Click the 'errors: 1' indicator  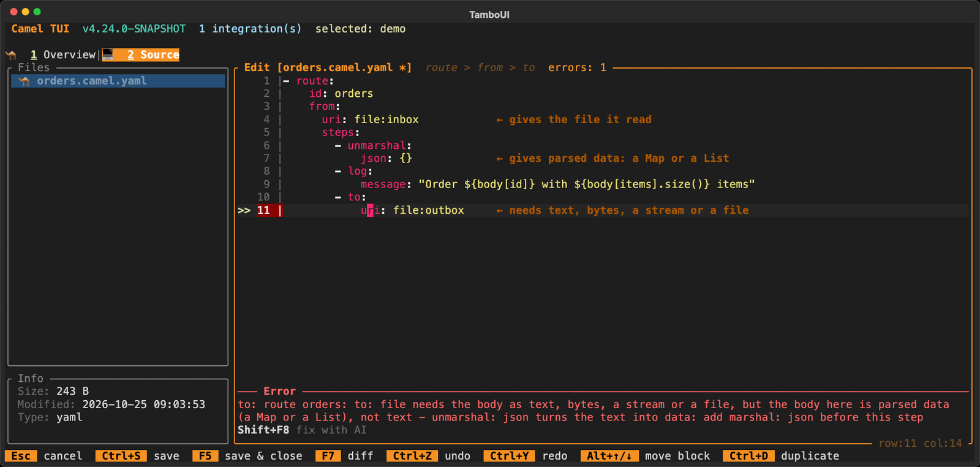(577, 67)
